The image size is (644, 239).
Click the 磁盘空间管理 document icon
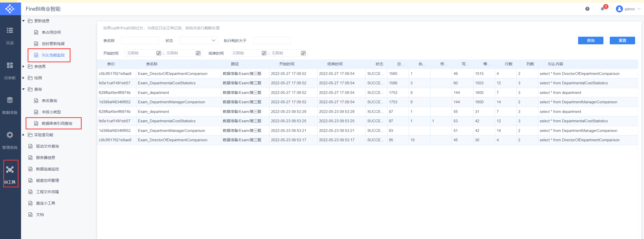point(30,180)
